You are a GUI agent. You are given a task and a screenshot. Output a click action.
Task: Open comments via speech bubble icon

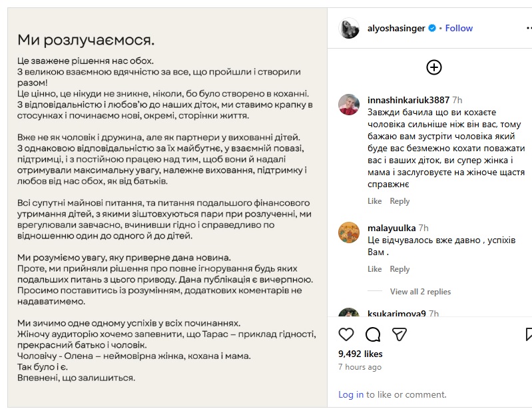click(x=373, y=334)
